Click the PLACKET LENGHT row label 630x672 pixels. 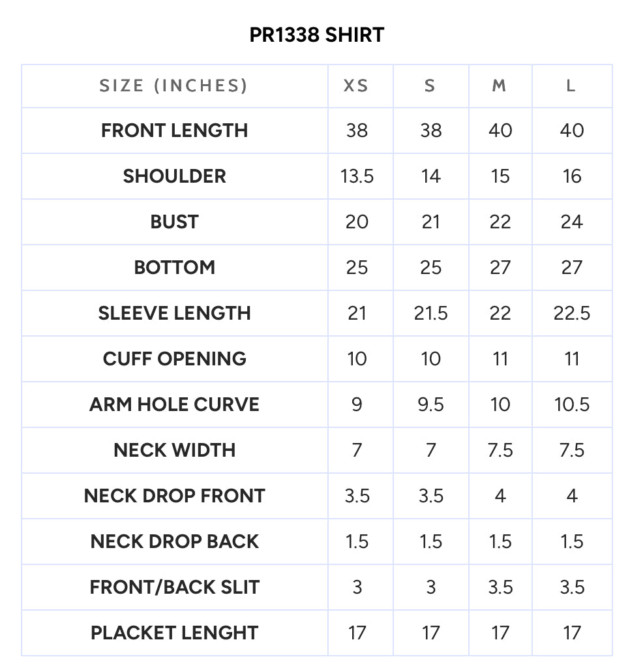point(175,633)
